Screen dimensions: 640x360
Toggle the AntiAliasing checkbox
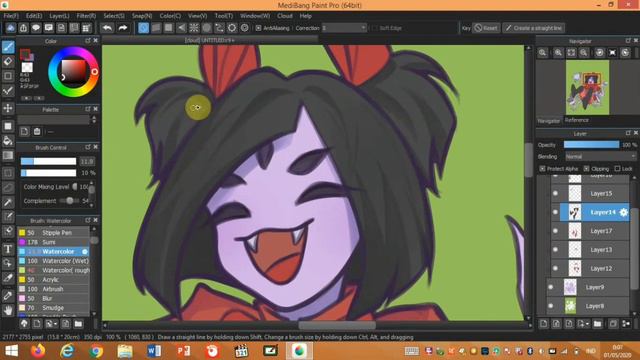[x=258, y=28]
